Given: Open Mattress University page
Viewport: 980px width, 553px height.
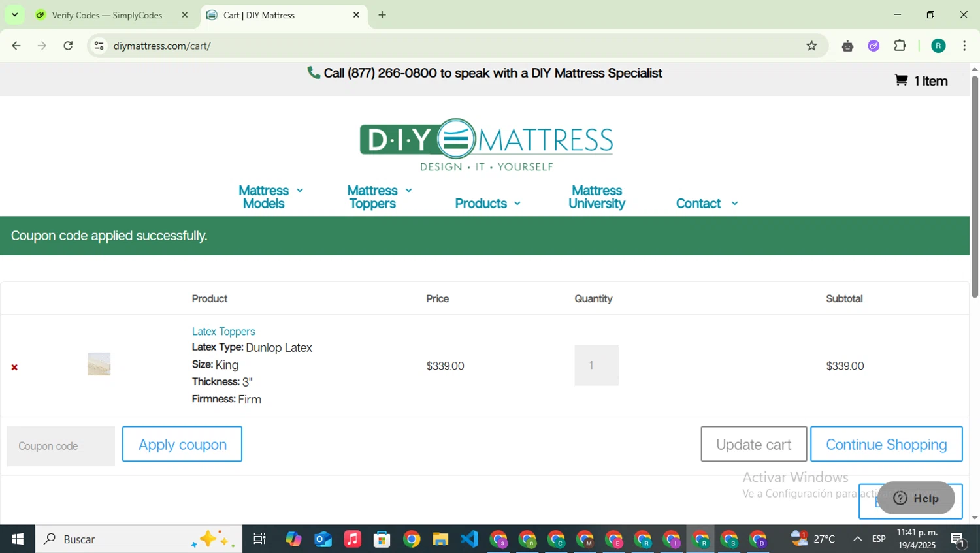Looking at the screenshot, I should [596, 197].
